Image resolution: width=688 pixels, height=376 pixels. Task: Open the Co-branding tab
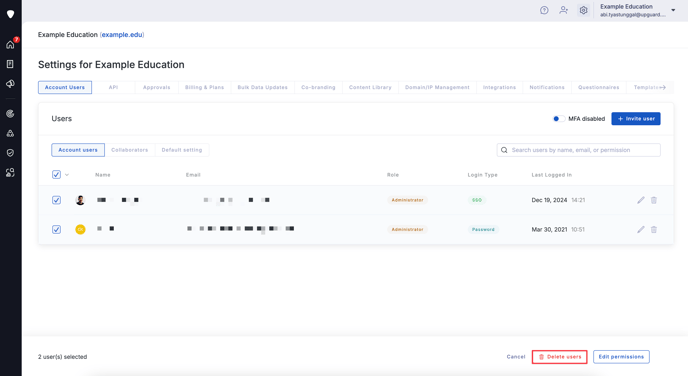(318, 87)
